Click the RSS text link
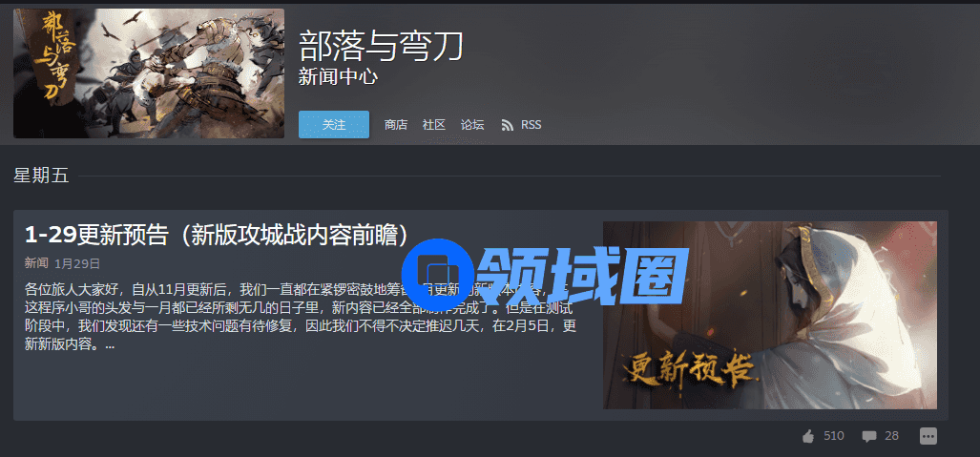Image resolution: width=980 pixels, height=457 pixels. coord(532,125)
